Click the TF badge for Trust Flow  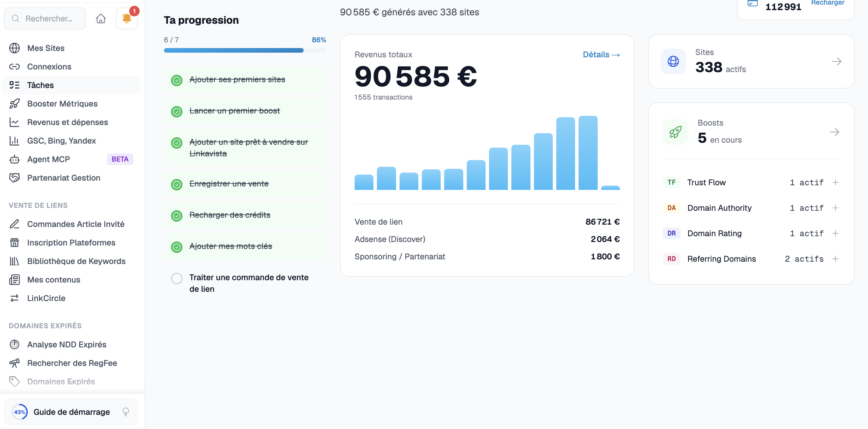pos(671,182)
